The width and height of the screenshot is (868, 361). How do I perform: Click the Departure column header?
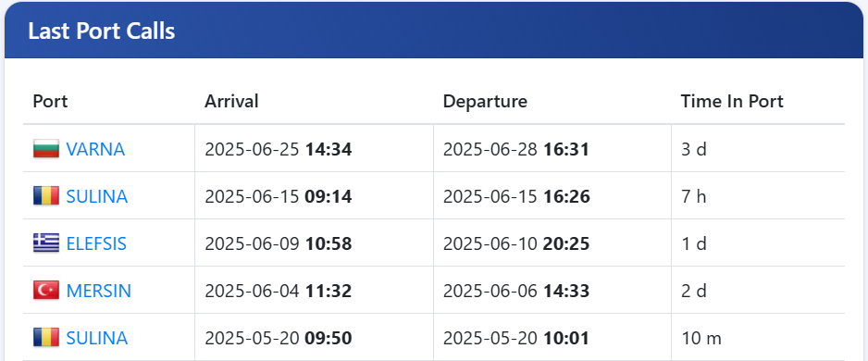point(485,101)
